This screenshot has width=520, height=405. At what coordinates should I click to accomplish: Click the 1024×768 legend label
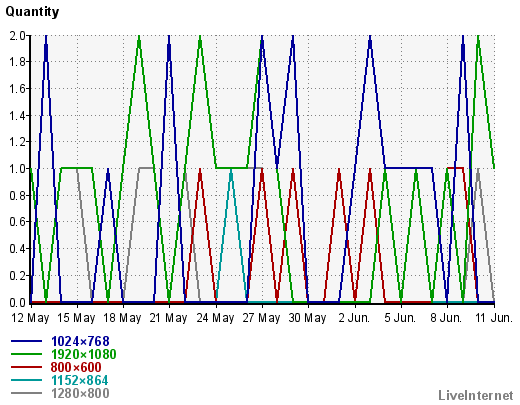[x=80, y=341]
